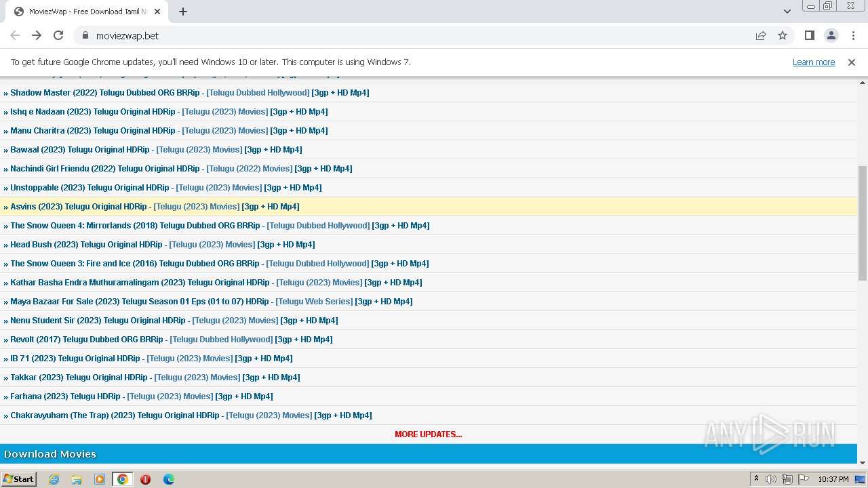Bookmark this page with star
This screenshot has width=868, height=488.
(783, 35)
